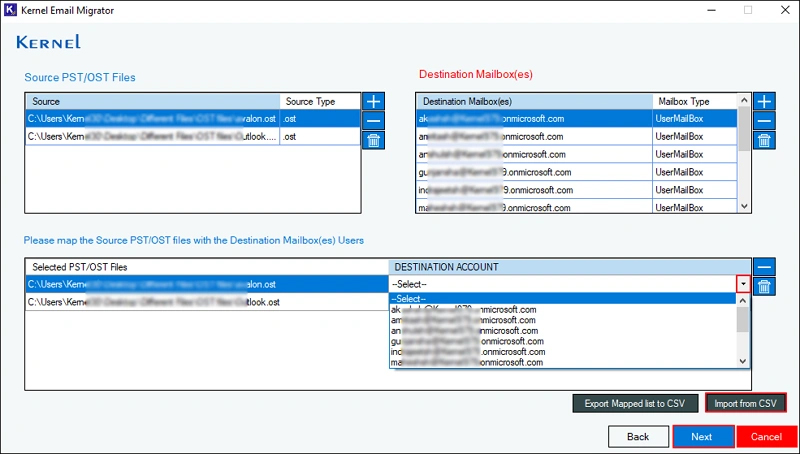Click the Kernel Email Migrator title bar icon

coord(10,10)
